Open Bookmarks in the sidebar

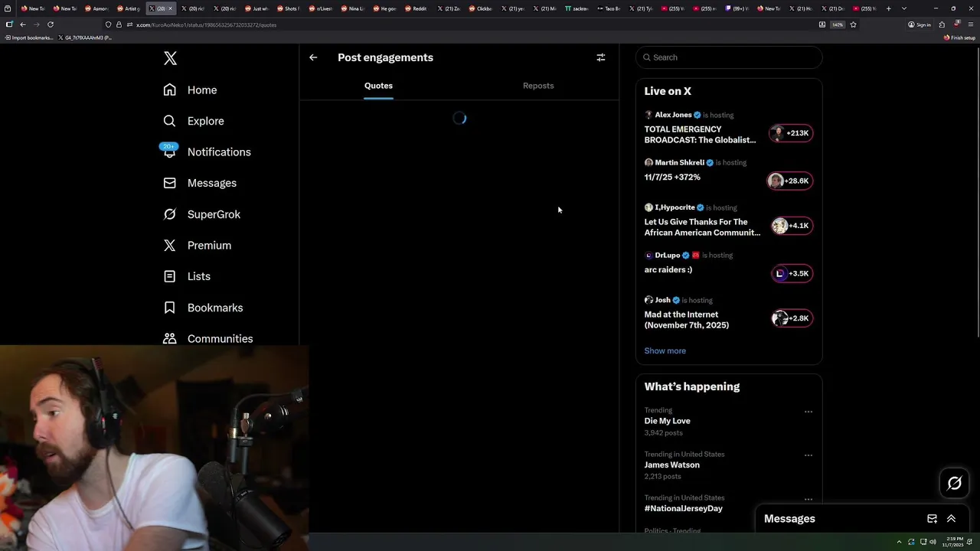pos(203,308)
